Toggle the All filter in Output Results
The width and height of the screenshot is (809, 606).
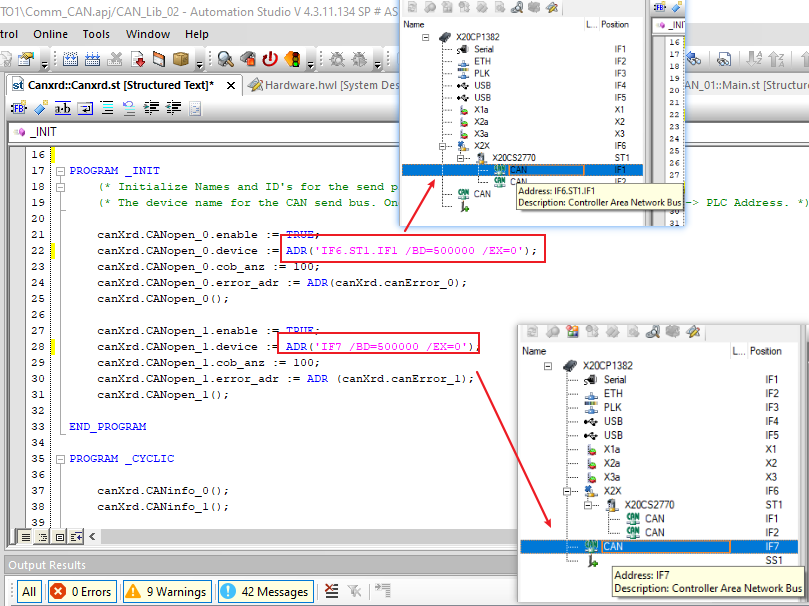click(x=29, y=592)
